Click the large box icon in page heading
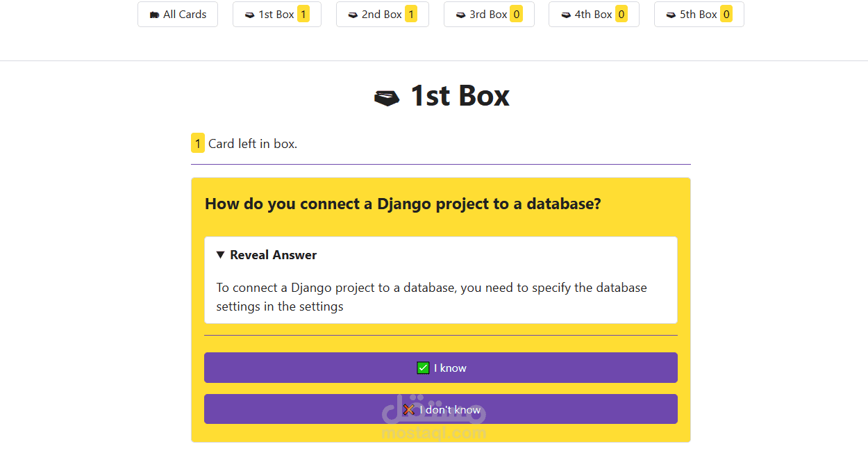Viewport: 868px width, 451px height. (387, 98)
